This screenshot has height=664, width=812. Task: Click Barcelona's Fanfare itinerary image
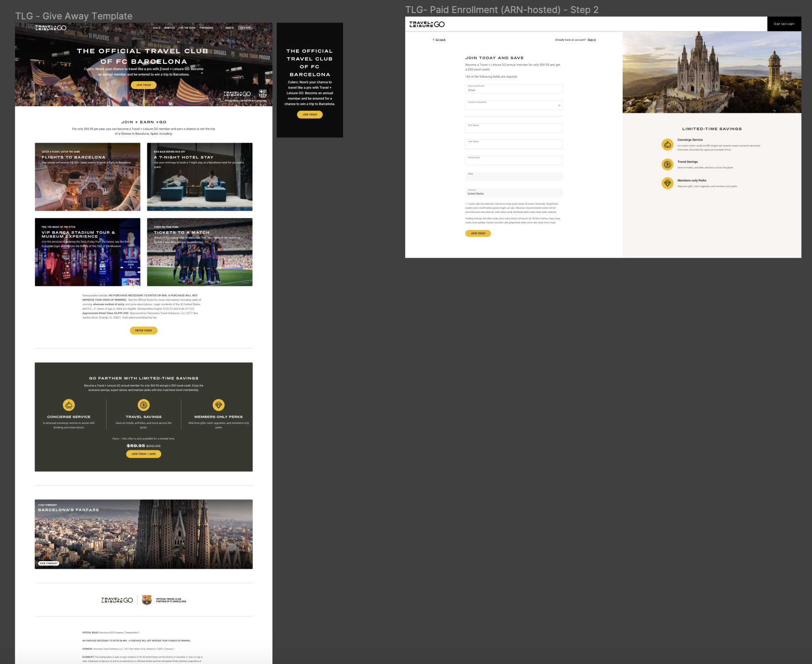pyautogui.click(x=144, y=534)
